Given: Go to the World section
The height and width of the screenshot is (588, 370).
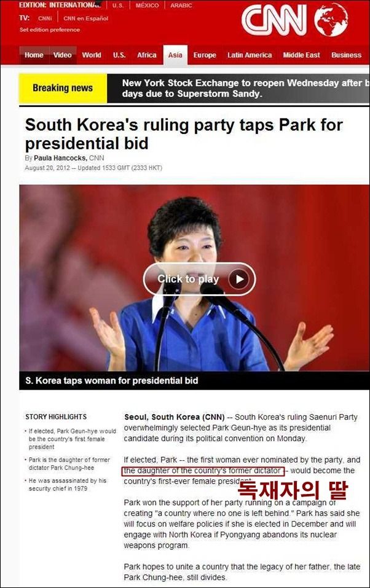Looking at the screenshot, I should pos(92,55).
